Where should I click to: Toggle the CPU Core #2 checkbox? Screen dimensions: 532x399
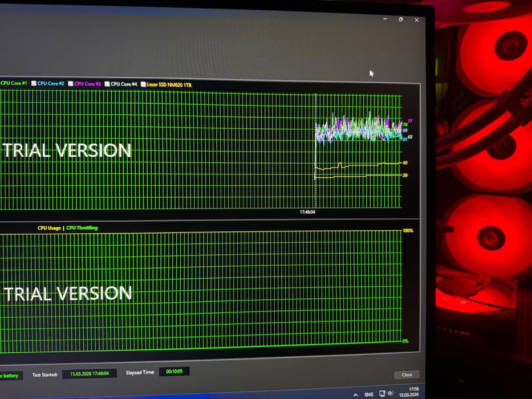coord(34,83)
